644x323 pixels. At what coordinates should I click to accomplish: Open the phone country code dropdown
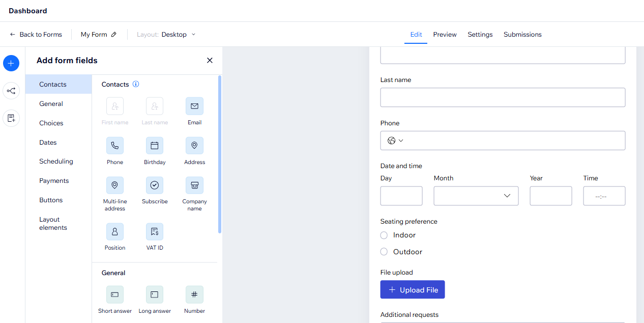pyautogui.click(x=395, y=141)
